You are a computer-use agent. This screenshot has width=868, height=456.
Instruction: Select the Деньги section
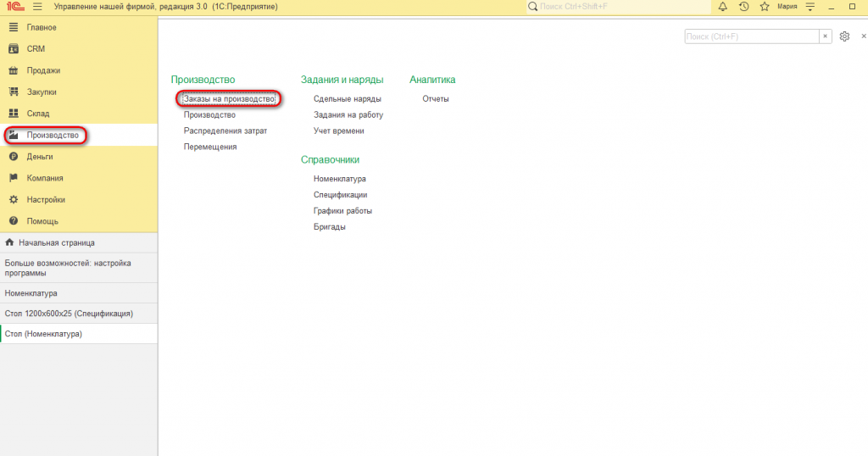pos(79,157)
